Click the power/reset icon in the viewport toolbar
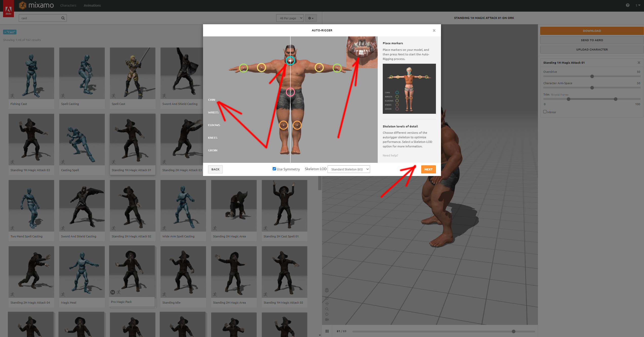The width and height of the screenshot is (644, 337). (x=327, y=314)
